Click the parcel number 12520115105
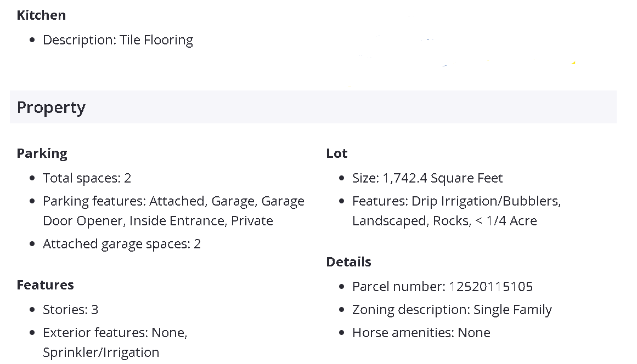The image size is (637, 364). 491,287
